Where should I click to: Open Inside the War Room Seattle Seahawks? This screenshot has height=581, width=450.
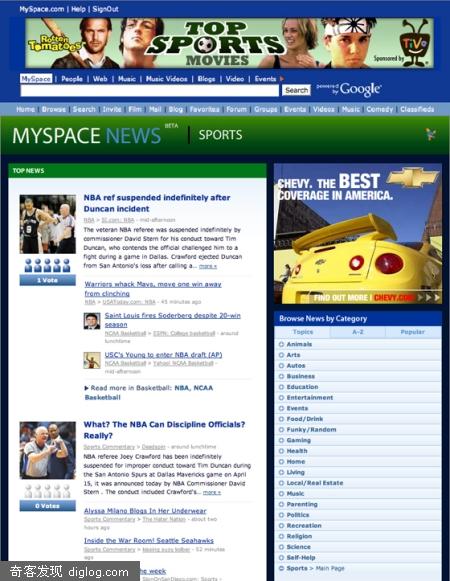(x=149, y=541)
